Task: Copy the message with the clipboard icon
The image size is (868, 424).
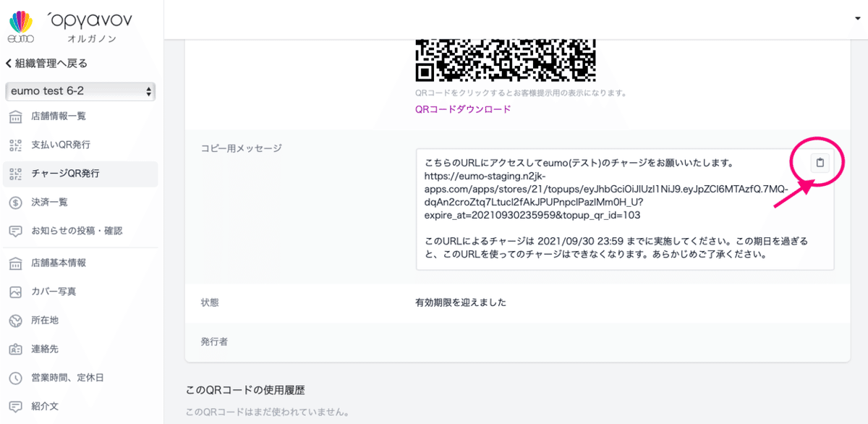Action: [x=820, y=163]
